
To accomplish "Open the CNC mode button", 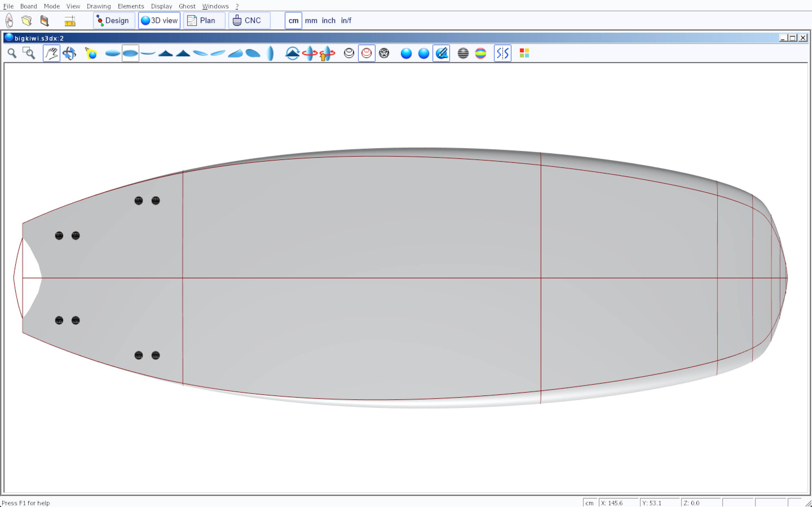I will click(249, 21).
